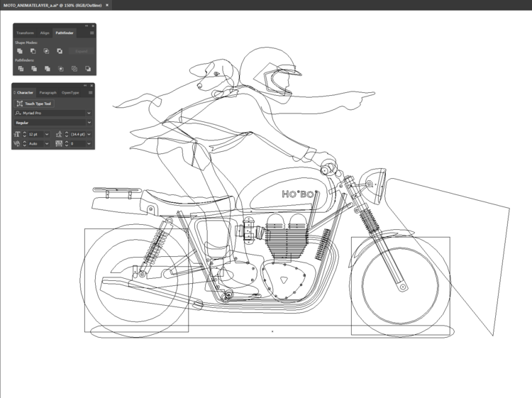Step the kerning value
The image size is (532, 398).
pyautogui.click(x=24, y=144)
